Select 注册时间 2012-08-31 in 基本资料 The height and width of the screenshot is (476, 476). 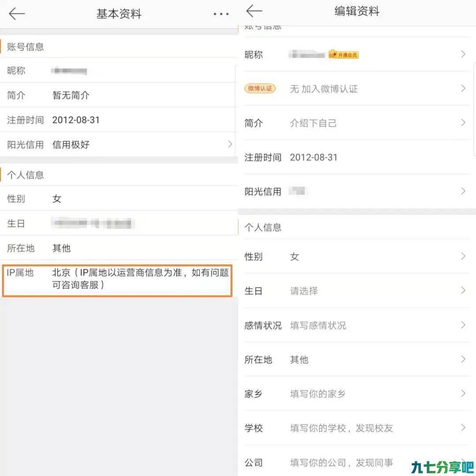pyautogui.click(x=76, y=120)
